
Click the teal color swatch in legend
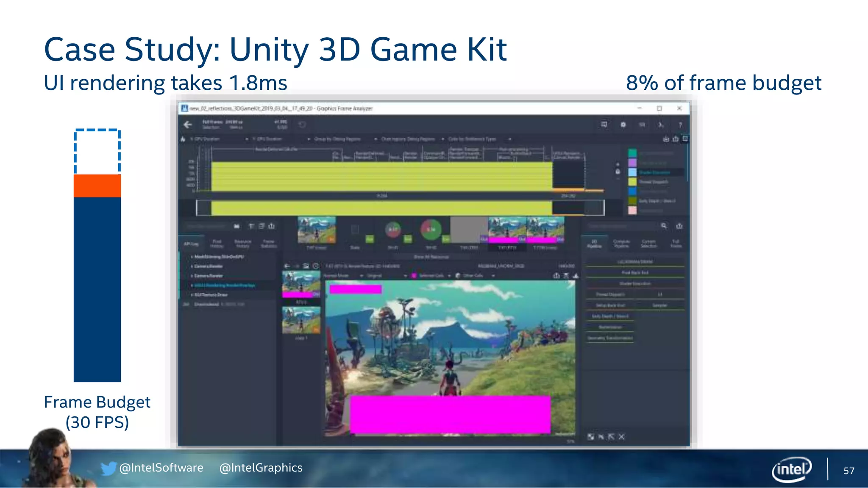[632, 153]
